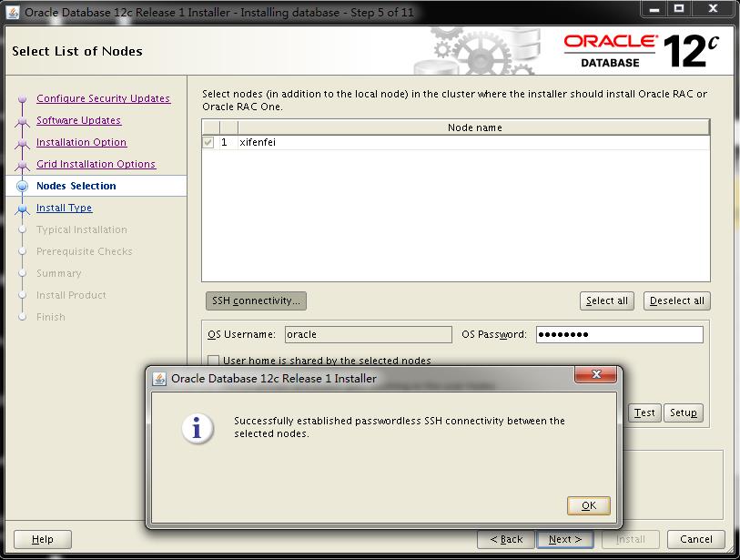Jump to the Install Type step
This screenshot has width=740, height=560.
pyautogui.click(x=65, y=208)
